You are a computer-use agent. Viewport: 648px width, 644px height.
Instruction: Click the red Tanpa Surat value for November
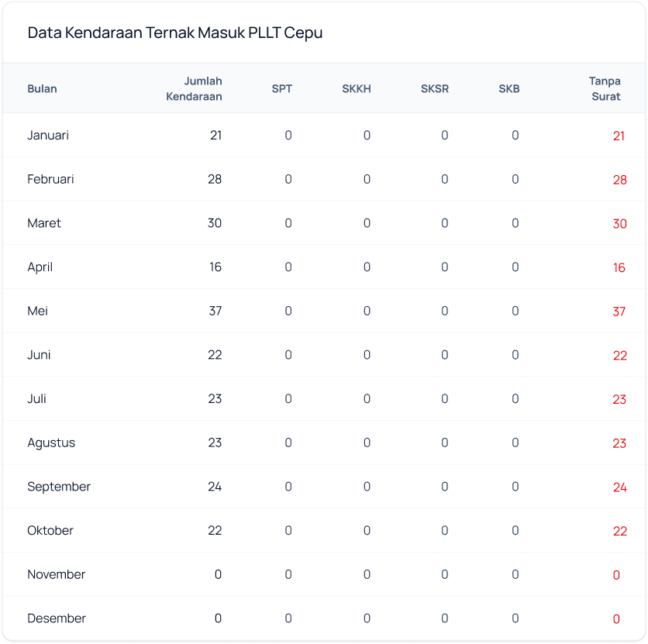tap(616, 575)
